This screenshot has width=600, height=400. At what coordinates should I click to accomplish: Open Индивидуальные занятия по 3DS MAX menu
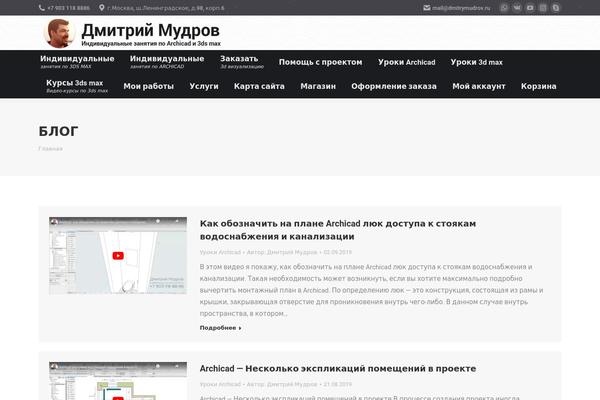(77, 62)
